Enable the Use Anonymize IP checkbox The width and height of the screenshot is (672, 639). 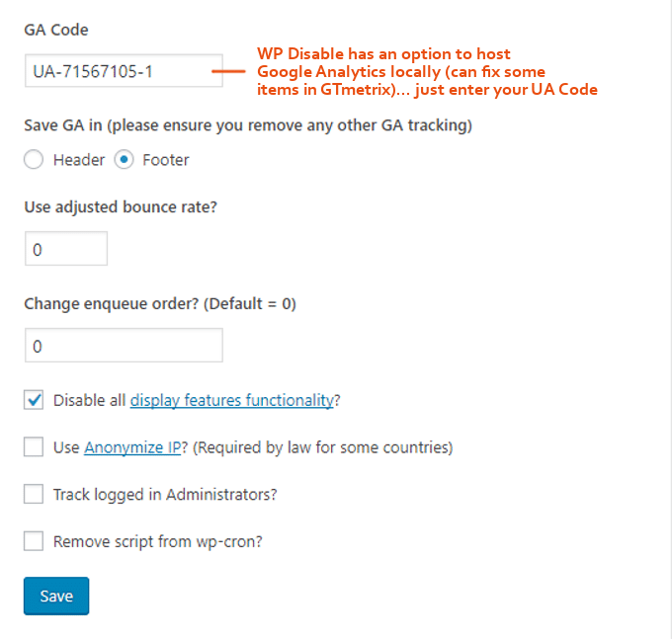click(x=34, y=447)
